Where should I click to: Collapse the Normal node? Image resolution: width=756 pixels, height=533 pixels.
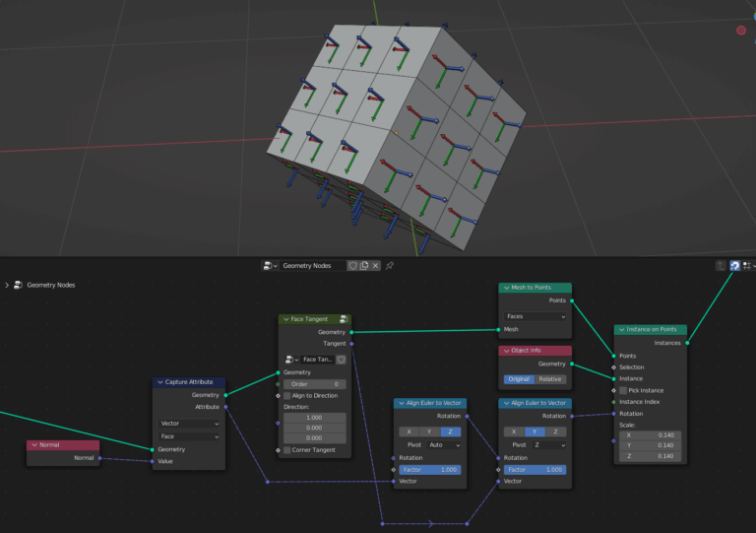34,445
